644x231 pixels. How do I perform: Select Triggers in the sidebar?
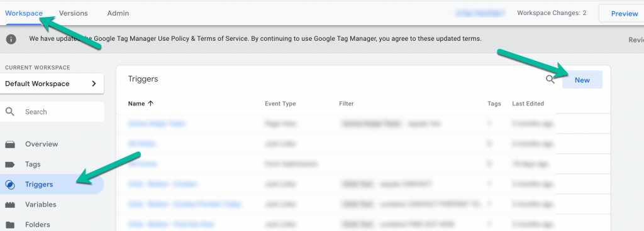[52, 185]
